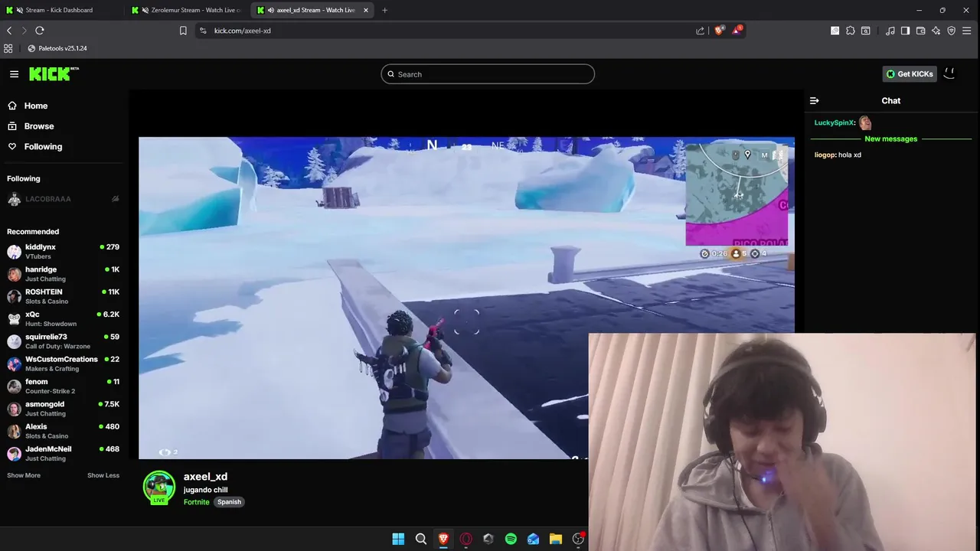980x551 pixels.
Task: Click the Kick logo
Action: [54, 73]
